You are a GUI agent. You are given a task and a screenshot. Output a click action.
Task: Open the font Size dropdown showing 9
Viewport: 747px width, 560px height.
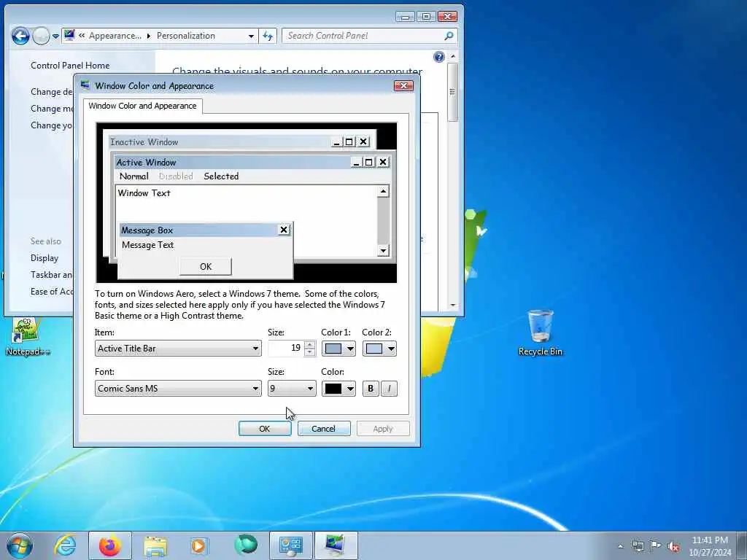[292, 389]
